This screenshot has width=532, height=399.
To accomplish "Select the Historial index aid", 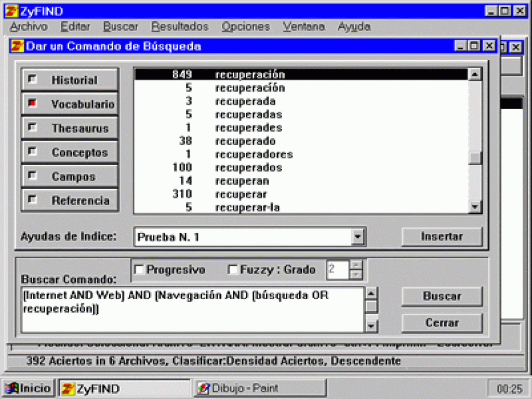I will [70, 80].
